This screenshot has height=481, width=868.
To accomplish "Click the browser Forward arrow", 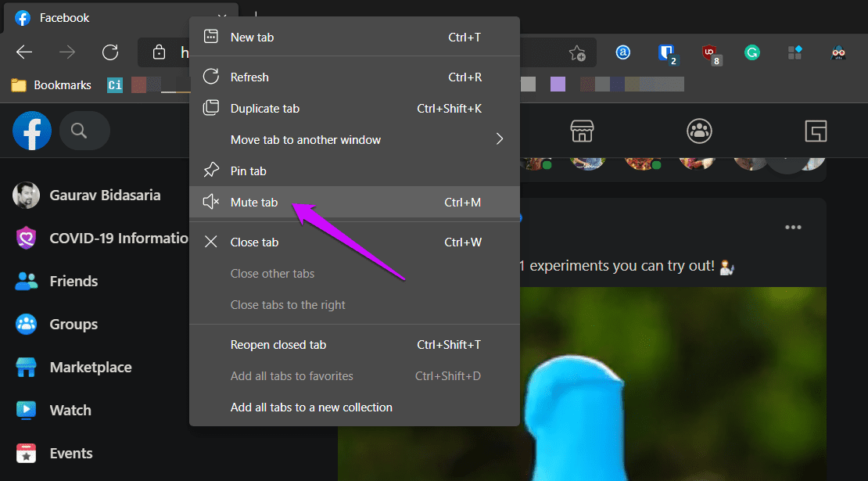I will point(67,52).
